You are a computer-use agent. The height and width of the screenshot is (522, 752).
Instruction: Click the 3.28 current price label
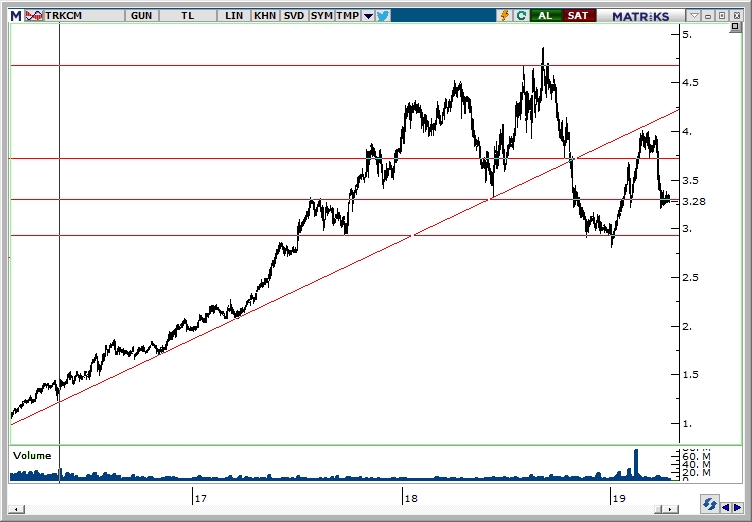tap(693, 202)
